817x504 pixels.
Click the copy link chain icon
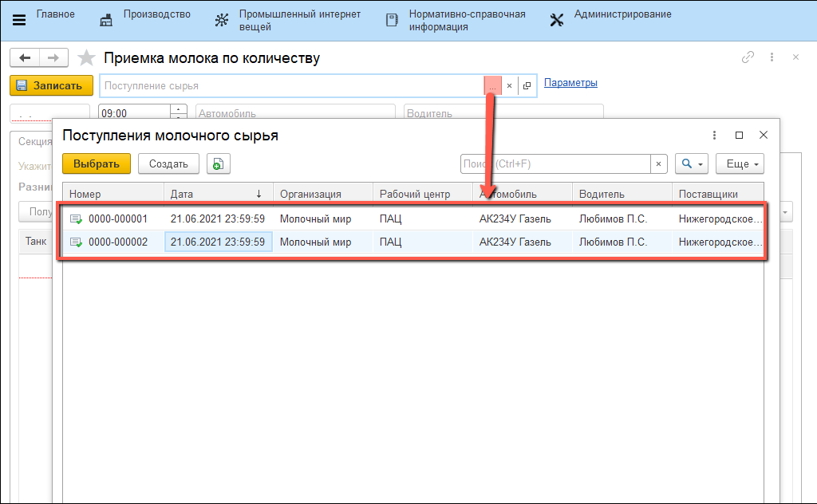[x=748, y=57]
